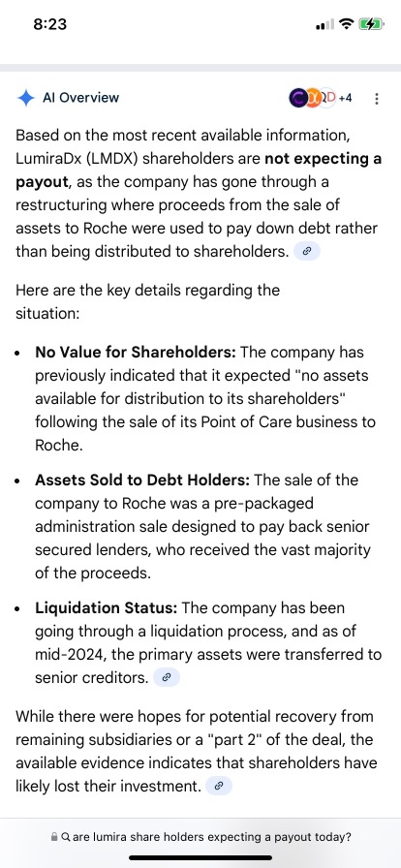Open link chip after 'distributed to shareholders'
The height and width of the screenshot is (868, 401).
click(x=307, y=251)
